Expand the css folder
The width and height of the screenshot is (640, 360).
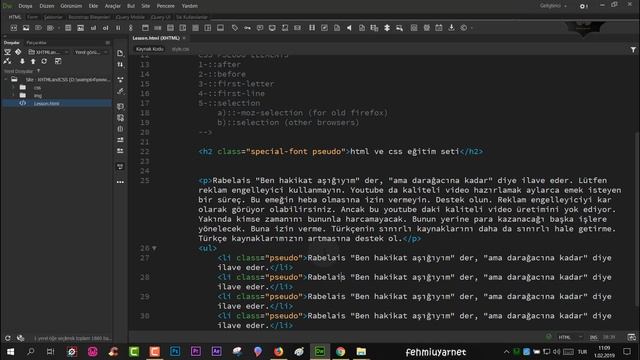[13, 87]
